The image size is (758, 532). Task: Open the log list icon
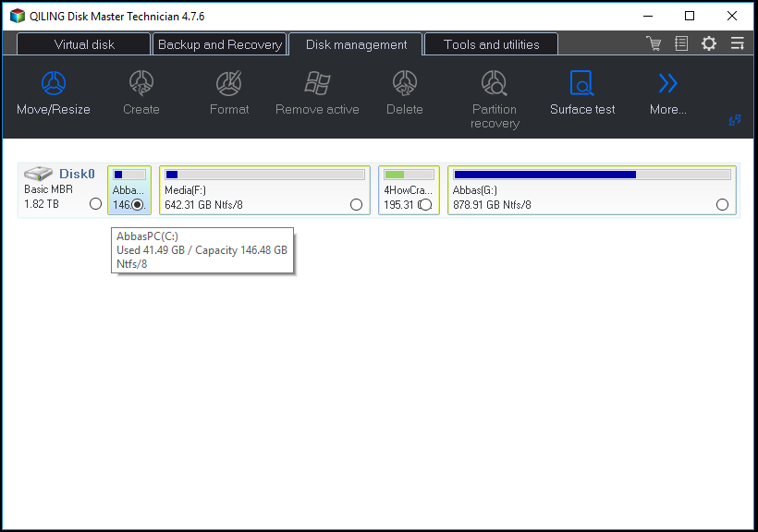click(681, 43)
